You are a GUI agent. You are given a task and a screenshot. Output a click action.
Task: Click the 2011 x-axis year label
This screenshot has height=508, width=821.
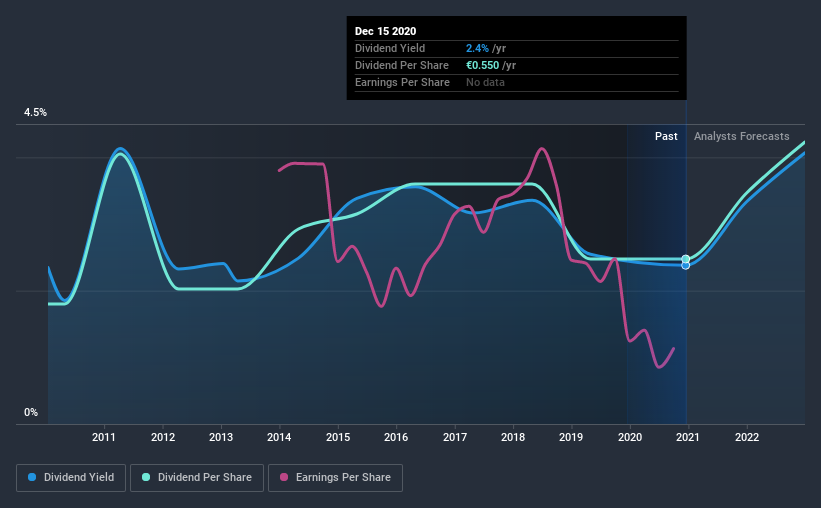tap(104, 437)
